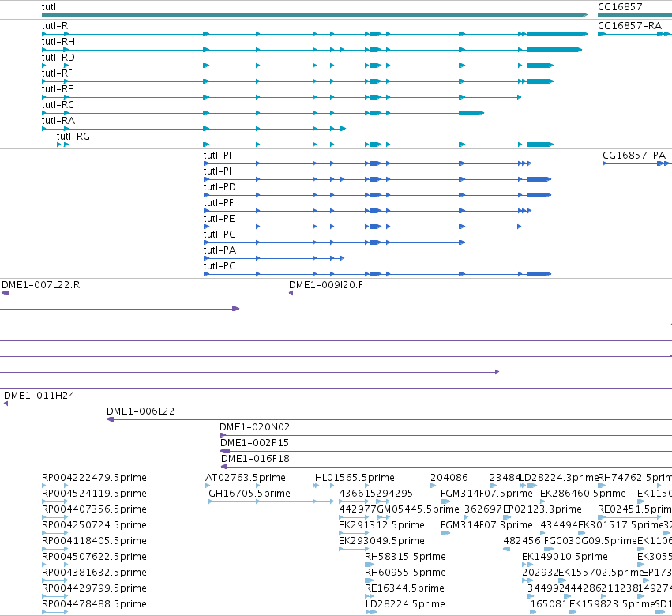Click EST 482456 label

(522, 541)
